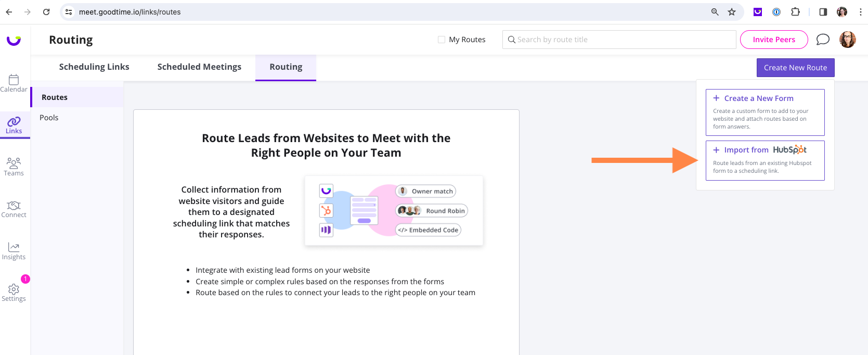868x355 pixels.
Task: Open the Calendar sidebar icon
Action: point(14,80)
